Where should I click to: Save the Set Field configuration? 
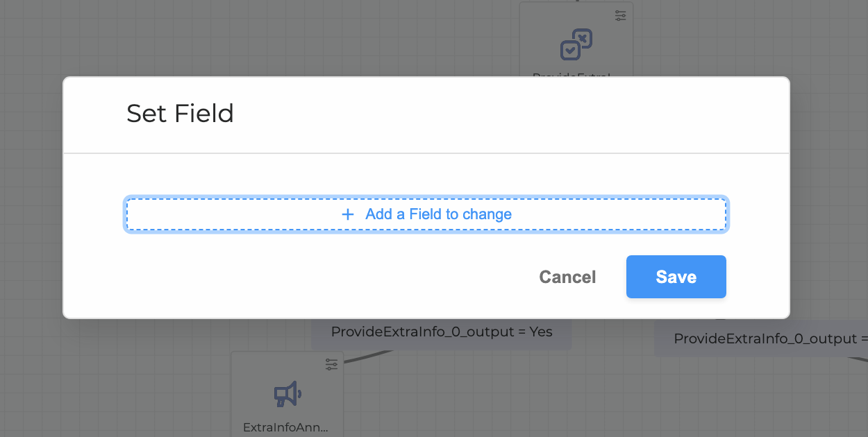tap(676, 276)
